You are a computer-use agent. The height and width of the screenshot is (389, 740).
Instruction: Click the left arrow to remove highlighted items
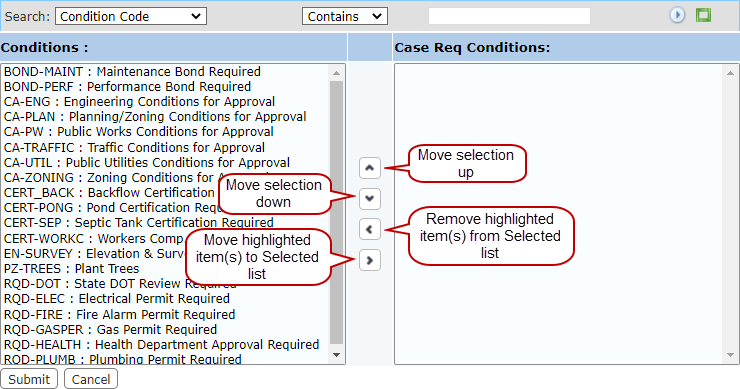pos(370,229)
